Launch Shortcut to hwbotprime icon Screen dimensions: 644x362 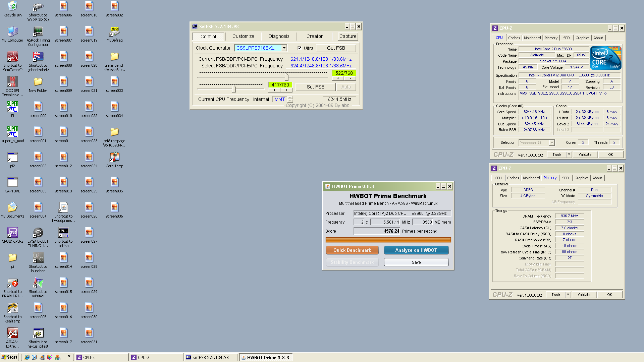tap(63, 212)
